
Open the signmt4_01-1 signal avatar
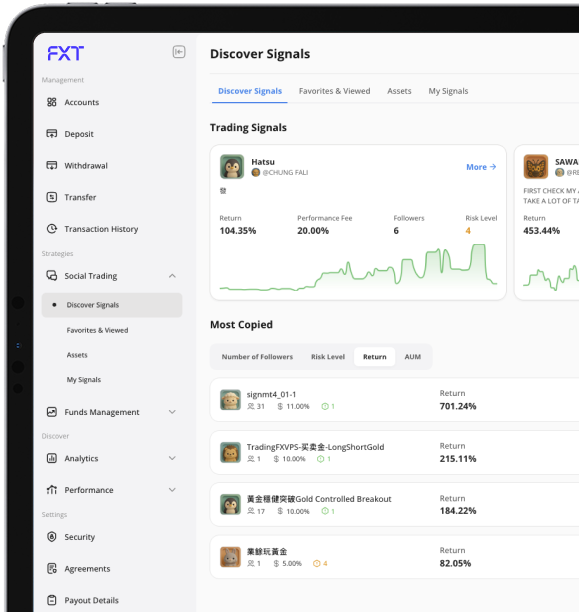click(x=230, y=400)
